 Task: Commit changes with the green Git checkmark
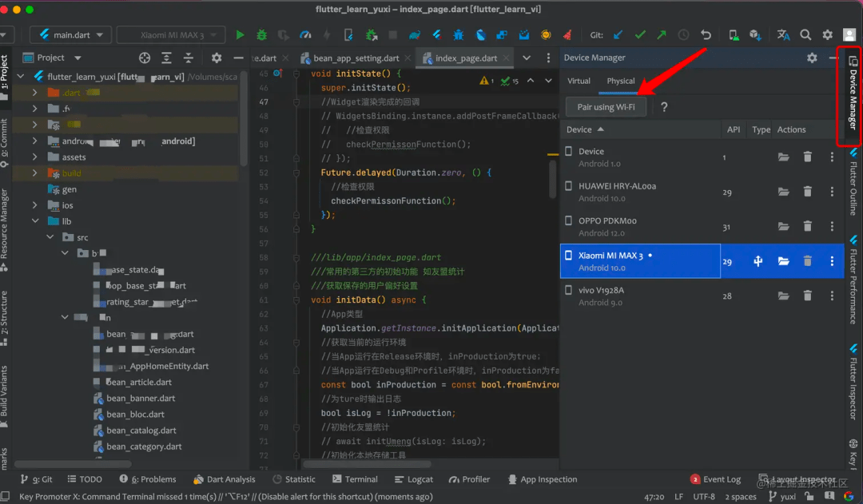coord(640,34)
